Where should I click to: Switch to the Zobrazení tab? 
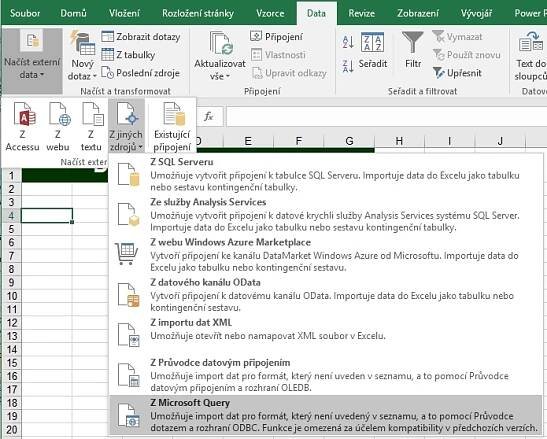(x=418, y=13)
